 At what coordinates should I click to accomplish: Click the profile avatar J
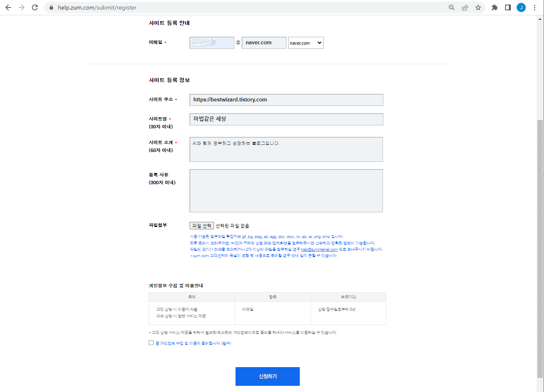[x=521, y=7]
